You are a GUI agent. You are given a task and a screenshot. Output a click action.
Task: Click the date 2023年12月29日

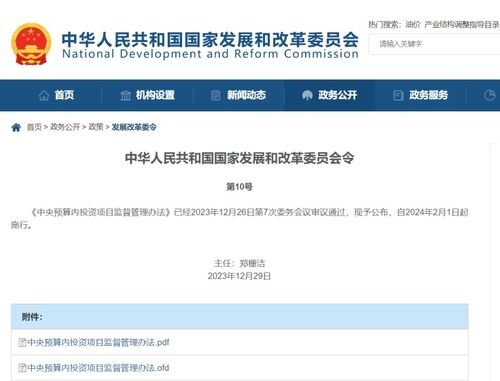coord(239,276)
